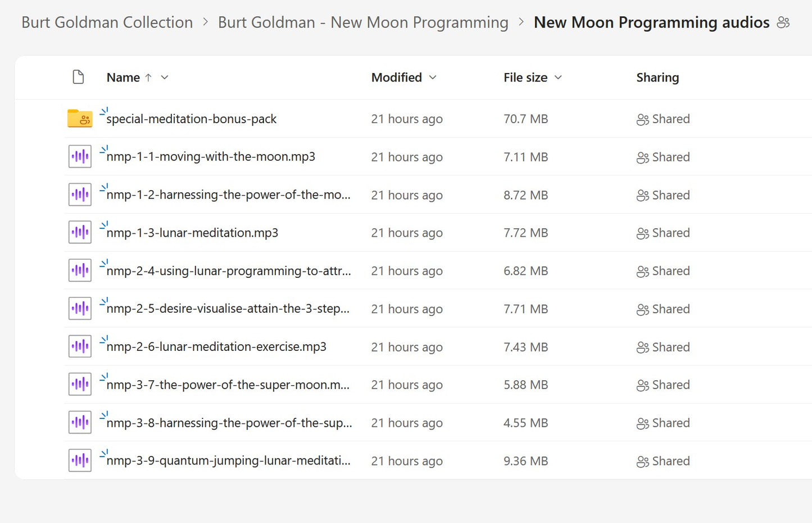The image size is (812, 523).
Task: Click Shared status for nmp-3-8-harnessing row
Action: (x=664, y=423)
